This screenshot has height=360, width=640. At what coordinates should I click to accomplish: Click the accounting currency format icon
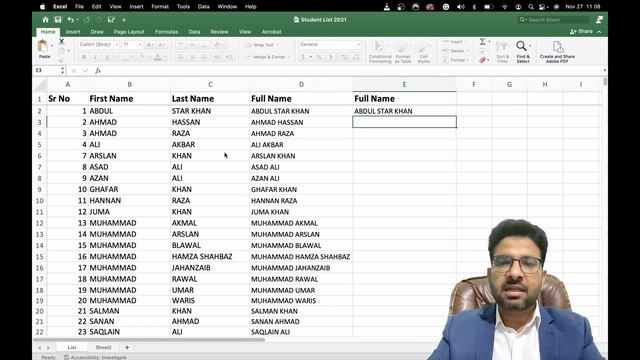pos(303,57)
